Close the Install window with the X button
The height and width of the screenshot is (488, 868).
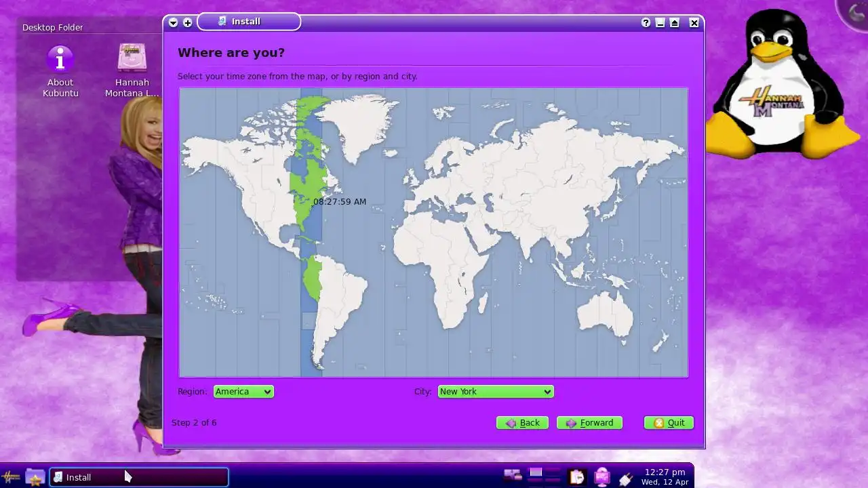[694, 22]
